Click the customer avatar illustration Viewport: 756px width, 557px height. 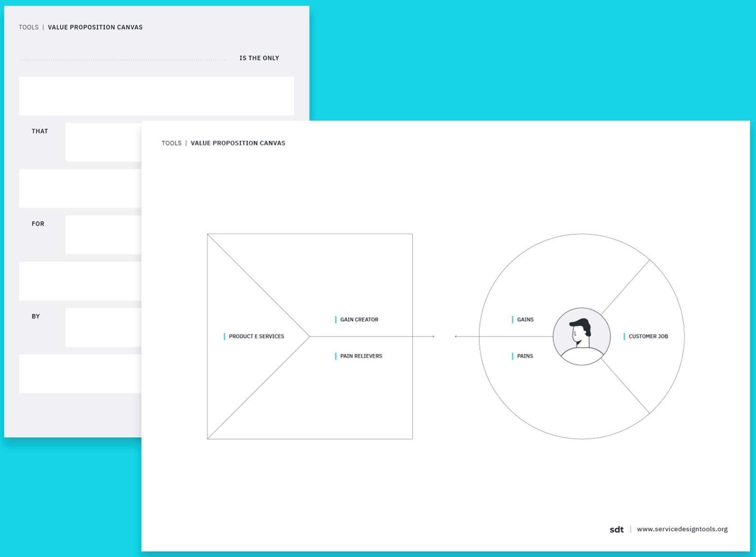[x=581, y=336]
